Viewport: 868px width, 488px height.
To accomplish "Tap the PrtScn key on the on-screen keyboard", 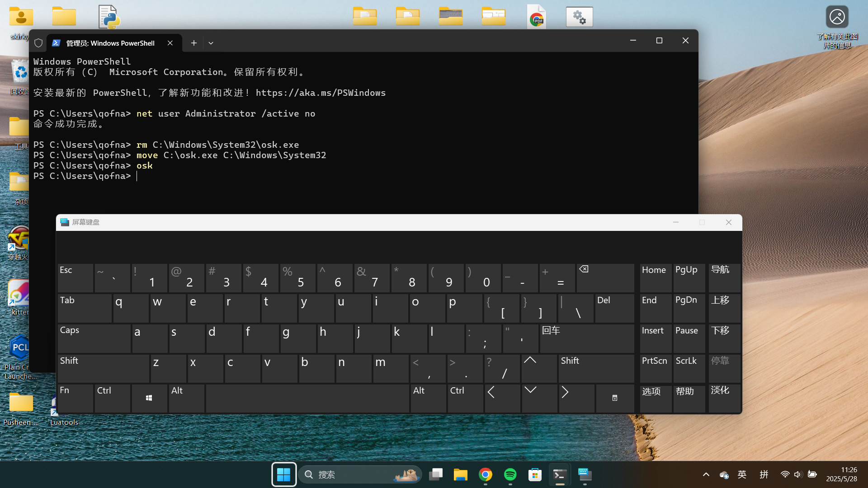I will [x=656, y=368].
